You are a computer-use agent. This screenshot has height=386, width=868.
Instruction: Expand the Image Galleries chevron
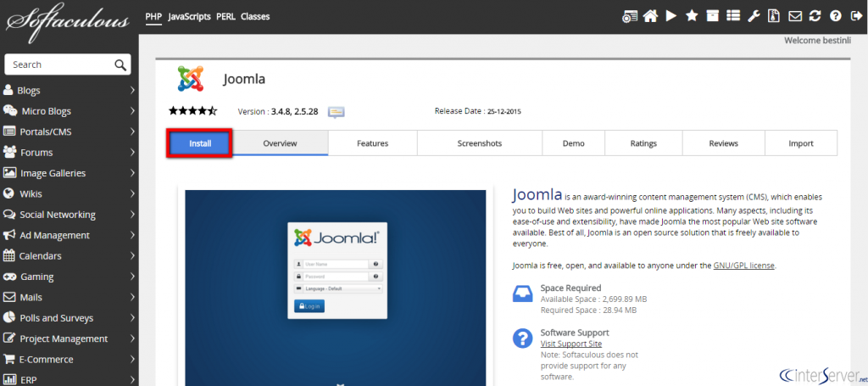point(132,173)
